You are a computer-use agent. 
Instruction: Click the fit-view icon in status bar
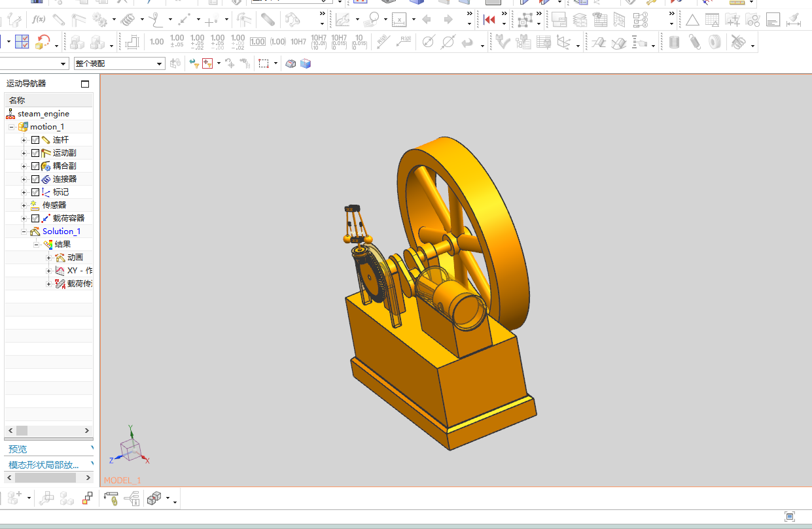pos(790,517)
